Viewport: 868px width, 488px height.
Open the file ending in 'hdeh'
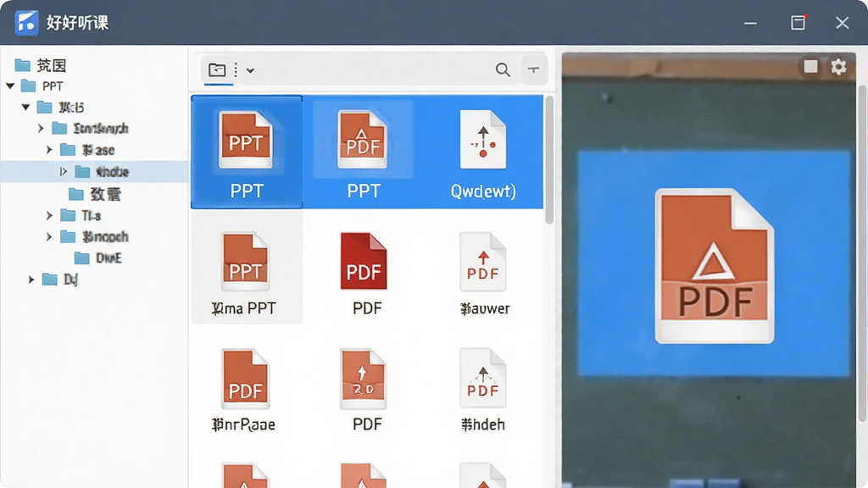(482, 379)
